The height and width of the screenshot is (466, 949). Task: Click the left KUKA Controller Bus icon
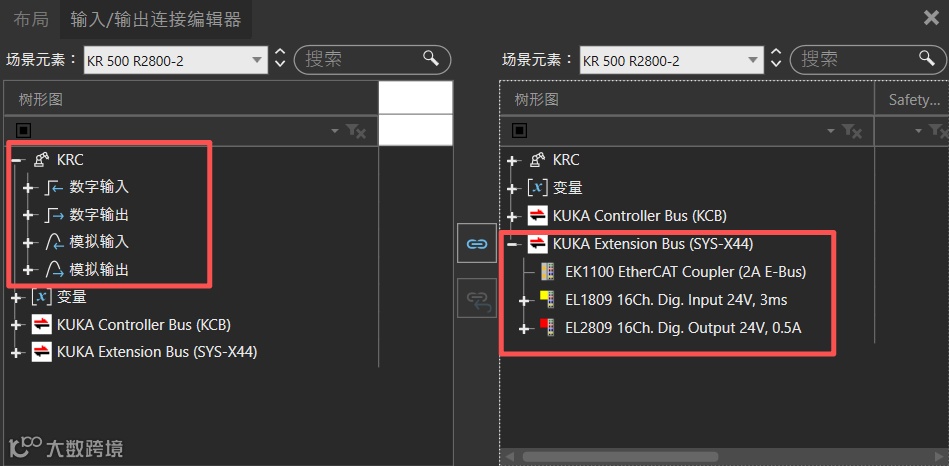[x=41, y=325]
